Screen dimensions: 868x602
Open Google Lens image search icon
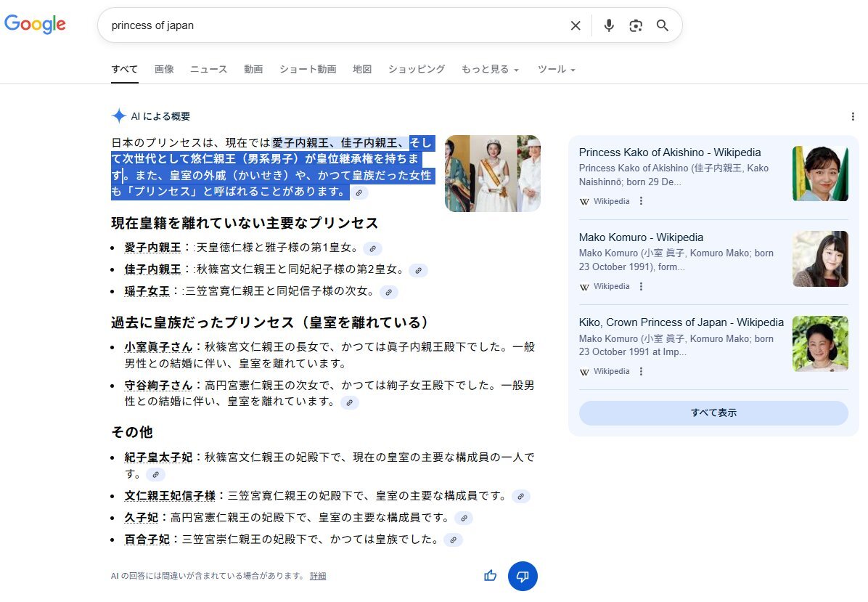(636, 25)
